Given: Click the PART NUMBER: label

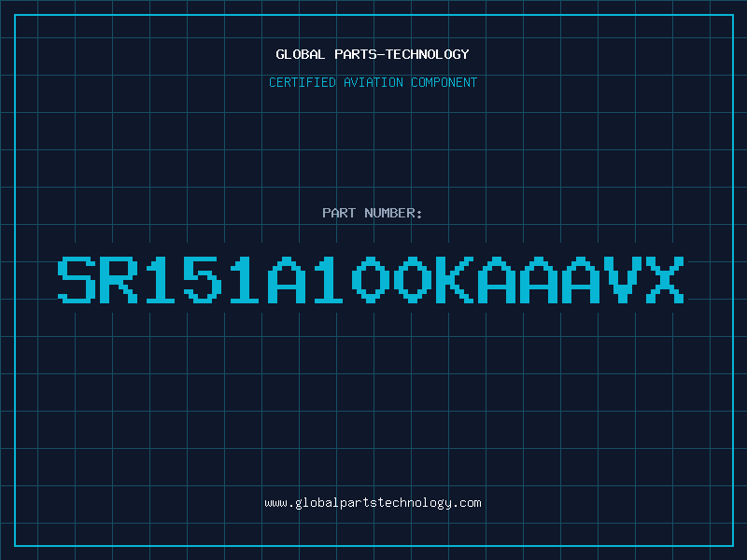Looking at the screenshot, I should click(373, 213).
